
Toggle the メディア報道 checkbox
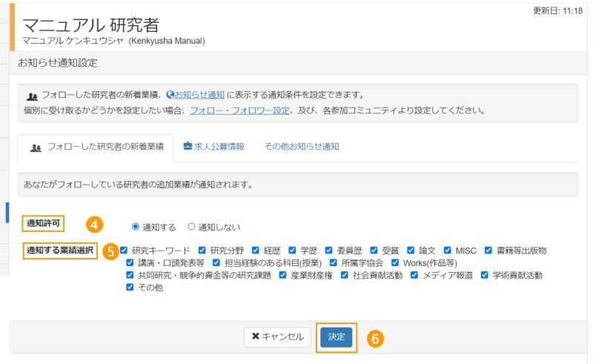click(x=414, y=275)
